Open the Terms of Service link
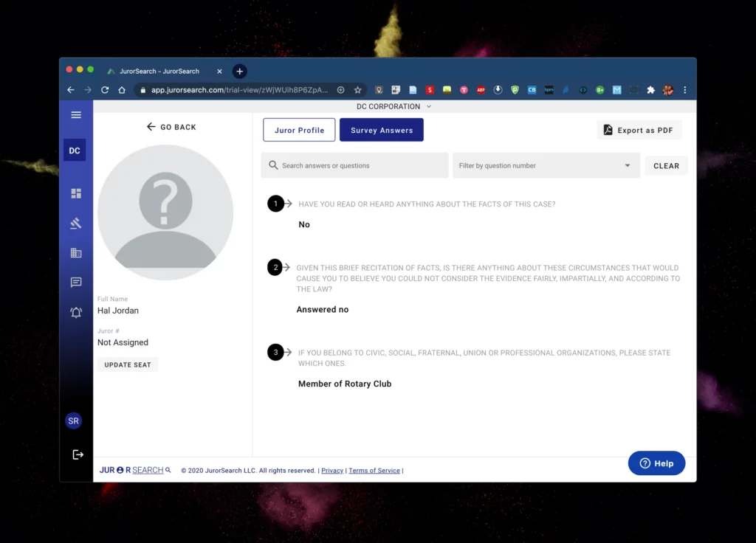Image resolution: width=756 pixels, height=543 pixels. 374,471
